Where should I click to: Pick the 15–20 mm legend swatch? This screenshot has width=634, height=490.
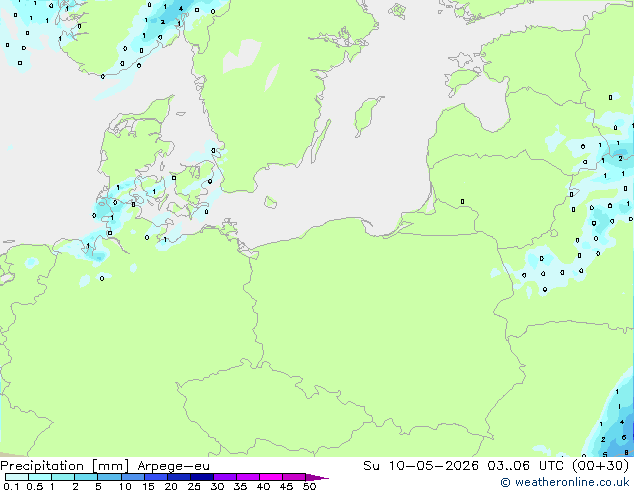(x=156, y=477)
